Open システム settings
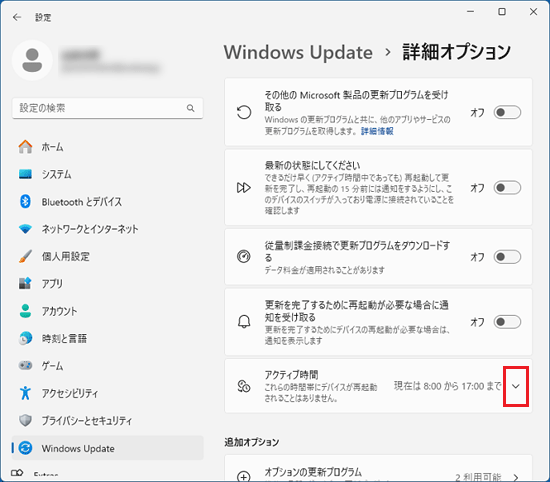Screen dimensions: 550x482 (107, 174)
